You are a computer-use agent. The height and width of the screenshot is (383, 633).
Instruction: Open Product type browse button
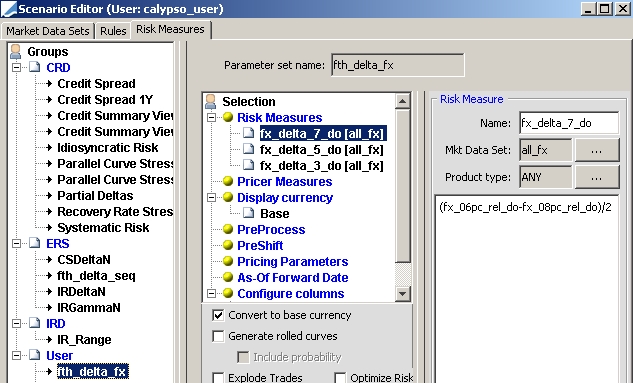(x=597, y=177)
